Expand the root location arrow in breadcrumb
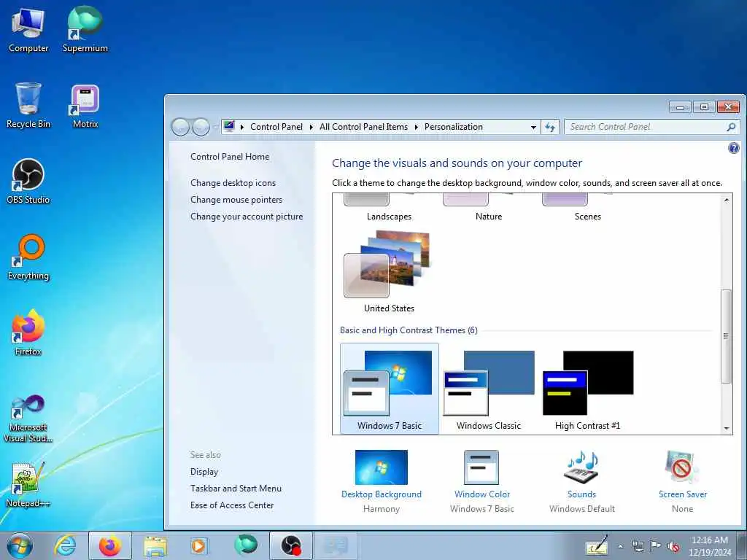Screen dimensions: 747x560 point(242,127)
